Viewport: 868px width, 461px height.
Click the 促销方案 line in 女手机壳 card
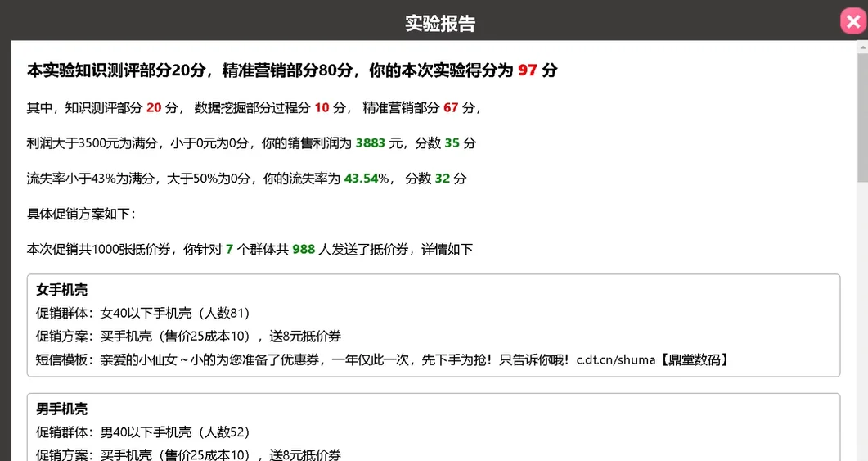point(188,337)
